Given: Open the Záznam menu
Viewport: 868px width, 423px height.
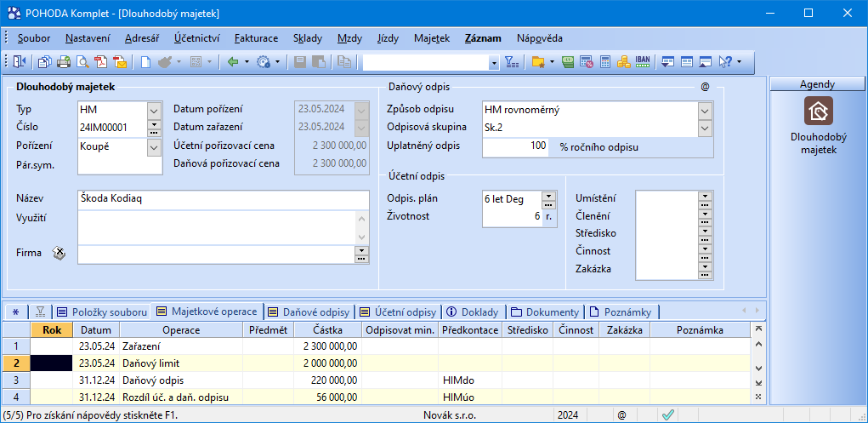Looking at the screenshot, I should pos(483,38).
